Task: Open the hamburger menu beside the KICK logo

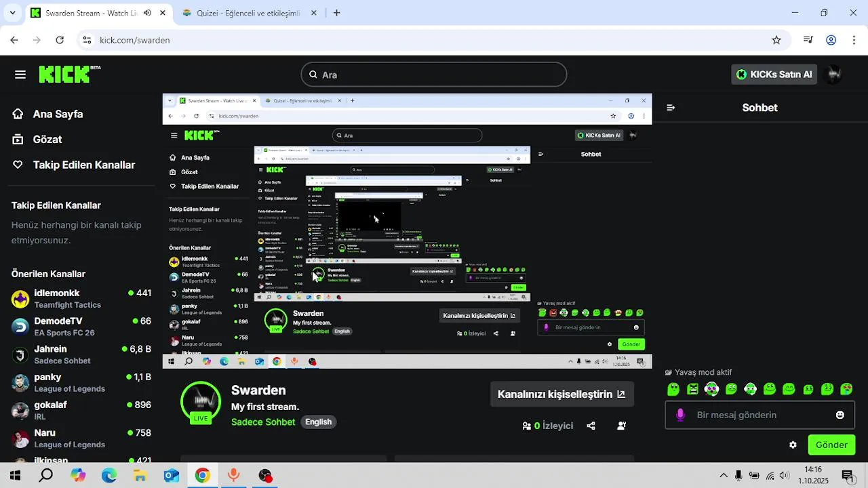Action: click(20, 75)
